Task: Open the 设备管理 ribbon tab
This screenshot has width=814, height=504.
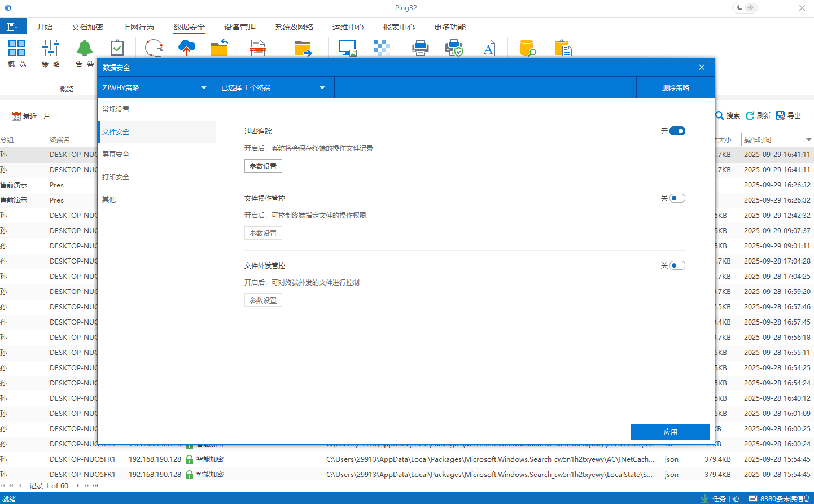Action: [x=239, y=27]
